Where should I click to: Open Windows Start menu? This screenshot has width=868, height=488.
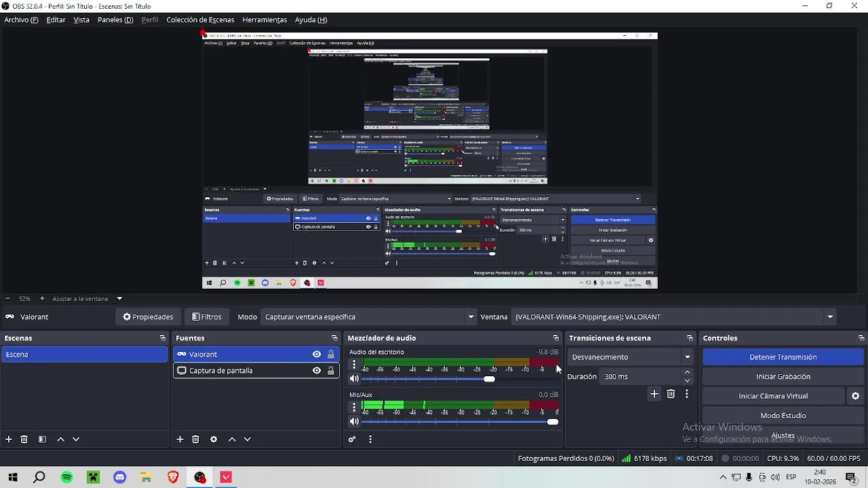coord(13,477)
